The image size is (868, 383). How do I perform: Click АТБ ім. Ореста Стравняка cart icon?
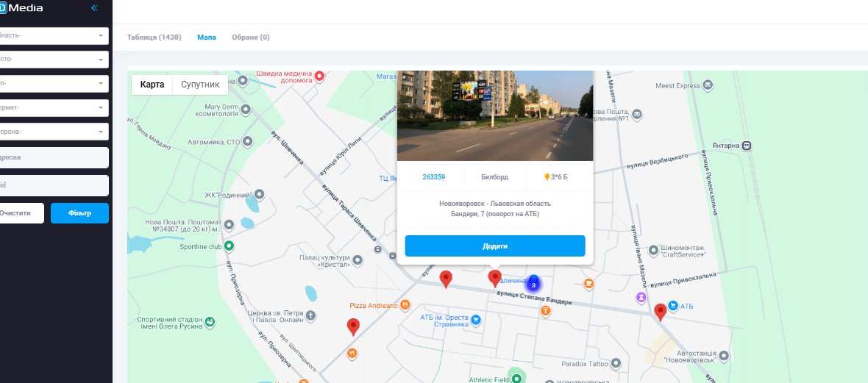[475, 320]
